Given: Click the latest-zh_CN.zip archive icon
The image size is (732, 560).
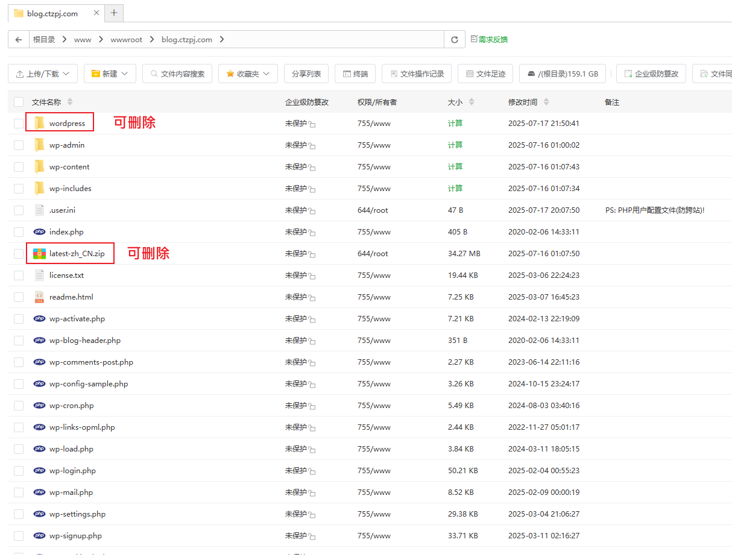Looking at the screenshot, I should tap(39, 254).
